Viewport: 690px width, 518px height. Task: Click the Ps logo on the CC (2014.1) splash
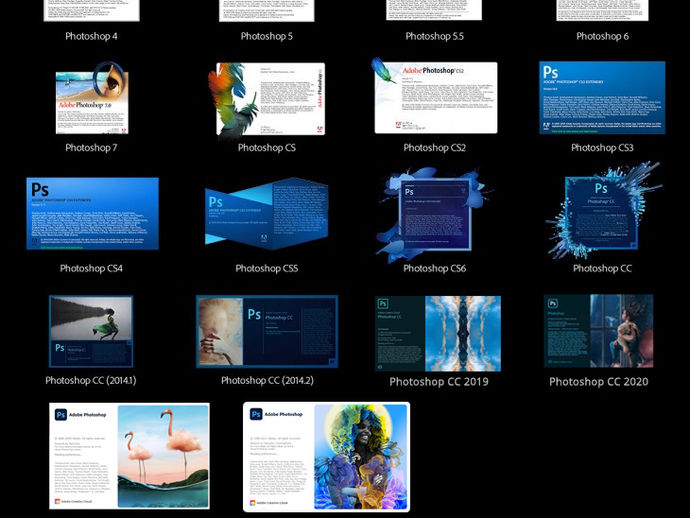point(60,348)
